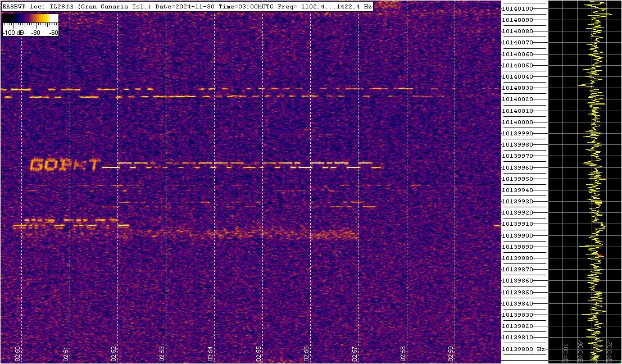The image size is (622, 364).
Task: Click the G0PKT callsign drawn in the waterfall
Action: (65, 165)
